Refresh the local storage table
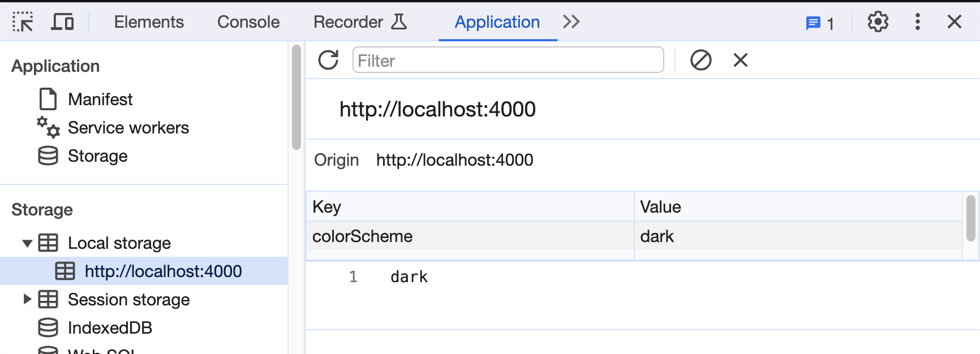Screen dimensions: 980x354 (328, 60)
